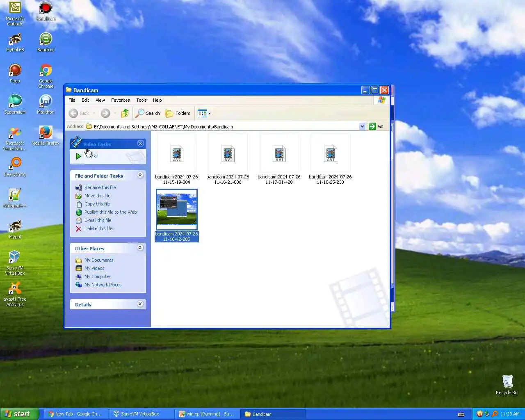
Task: Select video thumbnail bandicam 11-18-42-205
Action: (177, 215)
